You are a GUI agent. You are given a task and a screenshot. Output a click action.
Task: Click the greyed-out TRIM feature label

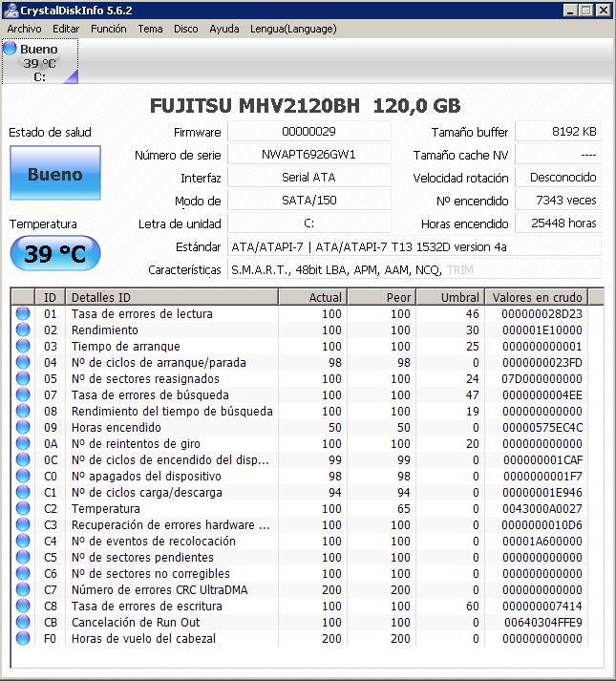tap(460, 270)
